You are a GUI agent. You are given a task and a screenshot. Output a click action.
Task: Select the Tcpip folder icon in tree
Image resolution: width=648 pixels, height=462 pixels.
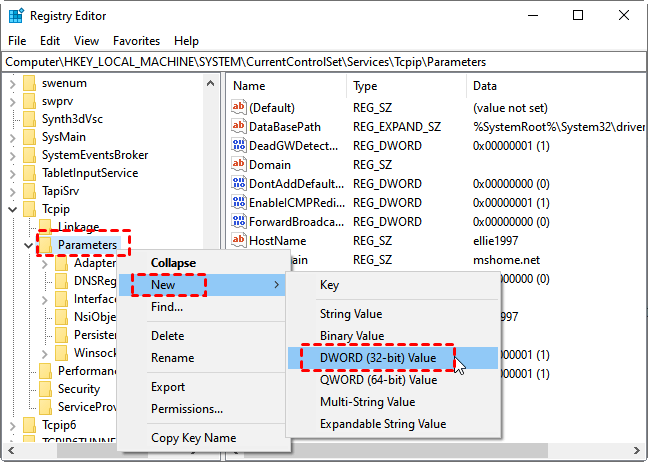click(29, 208)
